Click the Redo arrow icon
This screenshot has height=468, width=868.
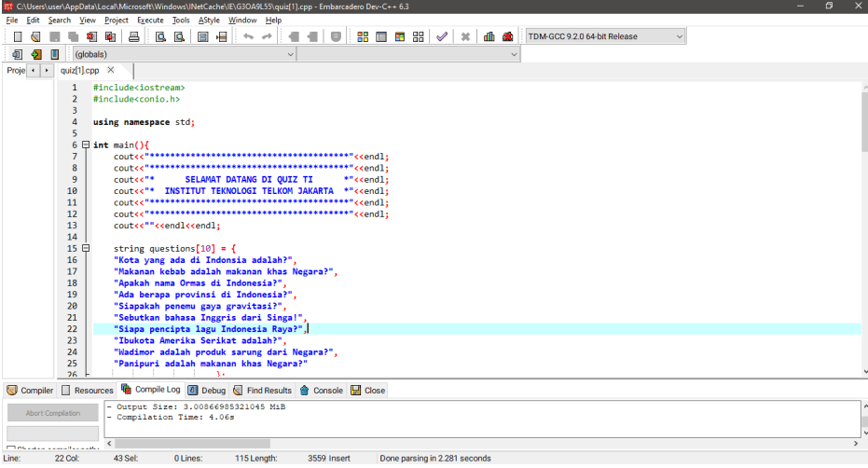[267, 36]
